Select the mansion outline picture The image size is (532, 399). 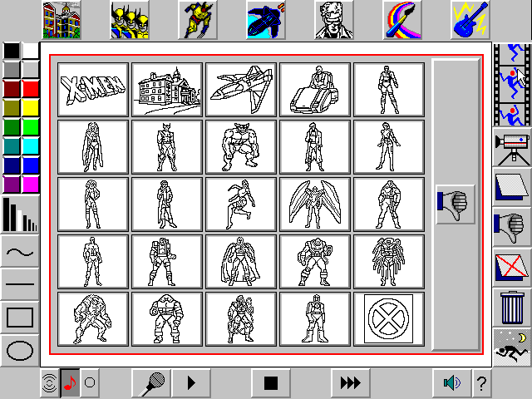pos(167,90)
